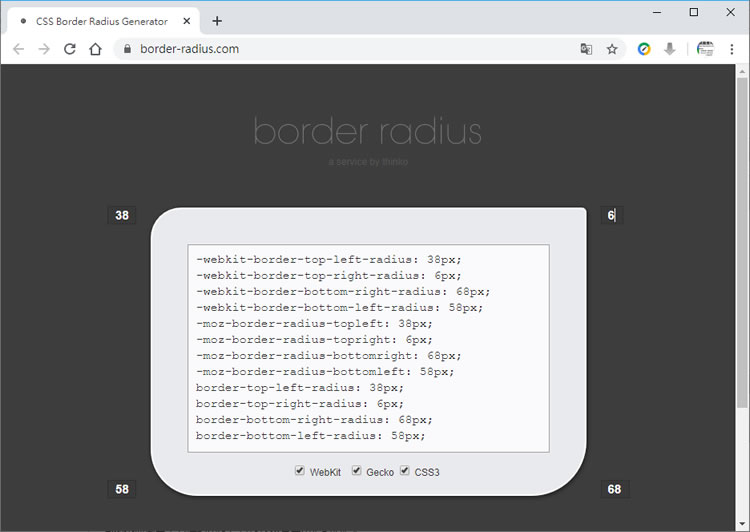Click the "a service by thinko" link
This screenshot has height=532, width=750.
click(368, 162)
